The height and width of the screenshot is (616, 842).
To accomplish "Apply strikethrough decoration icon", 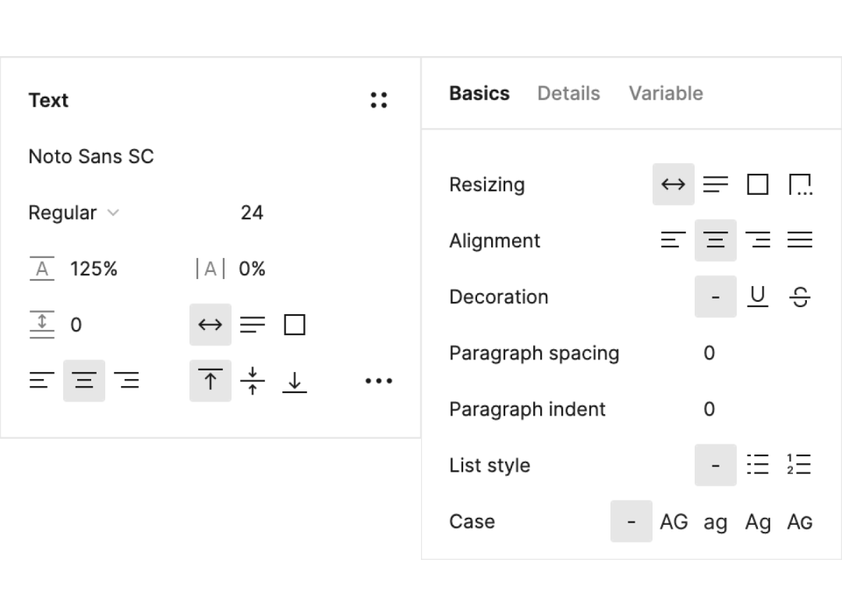I will tap(800, 297).
